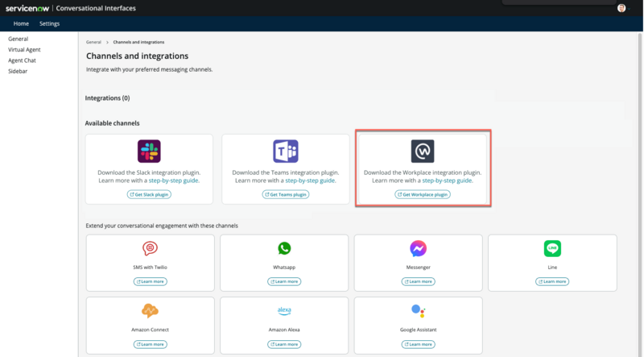The width and height of the screenshot is (644, 357).
Task: Select Sidebar in the left navigation
Action: [x=18, y=71]
